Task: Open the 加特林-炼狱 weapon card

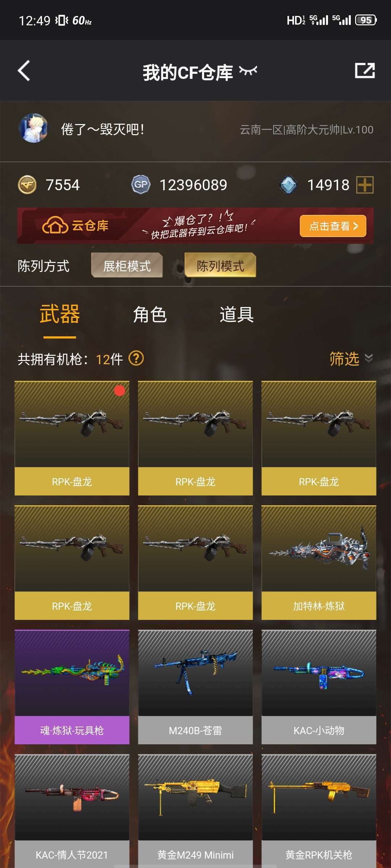Action: pos(319,562)
